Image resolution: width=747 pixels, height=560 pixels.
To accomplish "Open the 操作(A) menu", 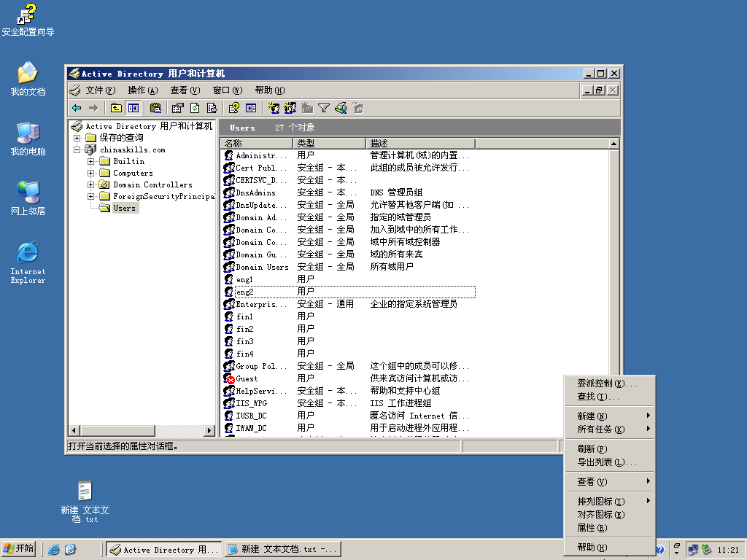I will click(142, 90).
